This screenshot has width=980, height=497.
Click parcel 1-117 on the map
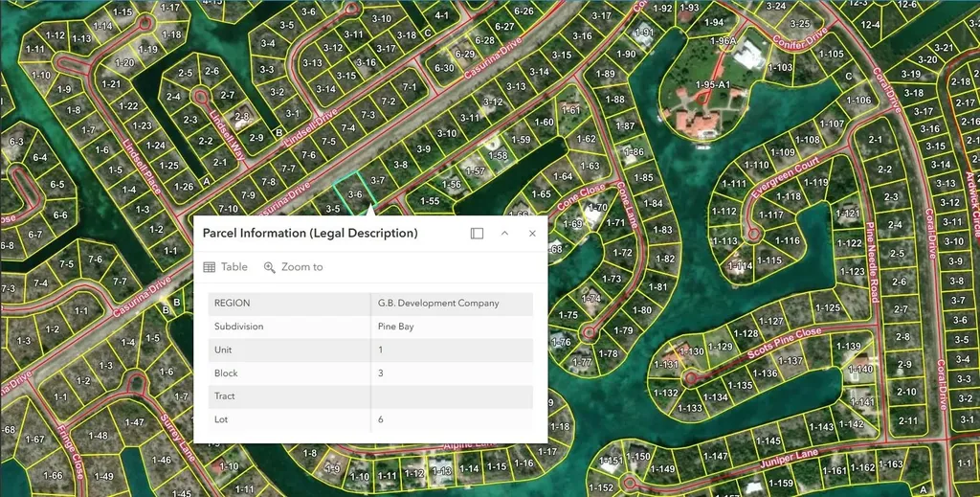click(770, 215)
